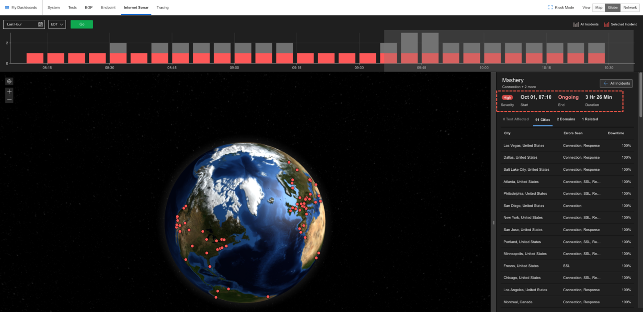Viewport: 644px width, 313px height.
Task: Zoom out on globe with minus button
Action: click(x=9, y=99)
